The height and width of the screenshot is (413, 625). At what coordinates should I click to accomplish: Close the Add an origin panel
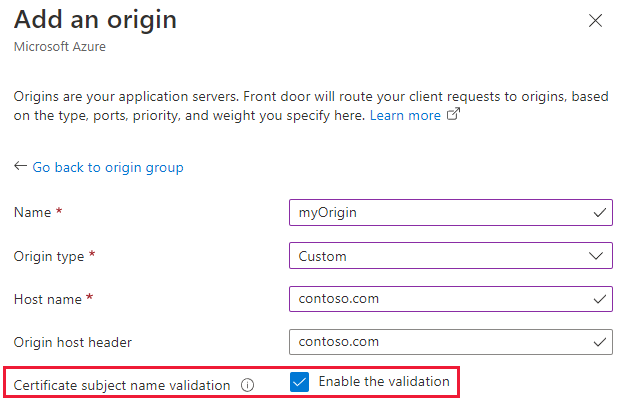tap(597, 20)
